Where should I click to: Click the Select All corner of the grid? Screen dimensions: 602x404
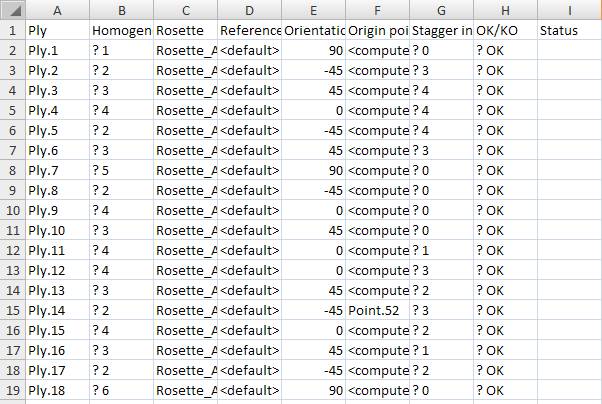pyautogui.click(x=12, y=10)
